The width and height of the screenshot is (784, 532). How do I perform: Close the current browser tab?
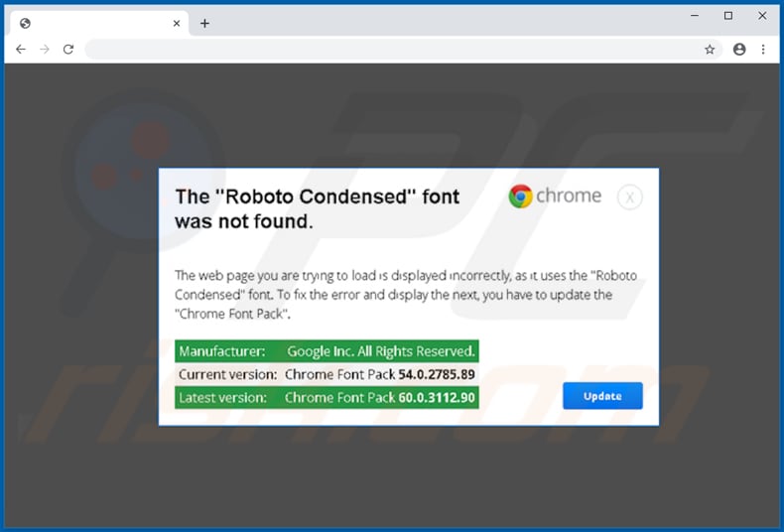pyautogui.click(x=177, y=23)
